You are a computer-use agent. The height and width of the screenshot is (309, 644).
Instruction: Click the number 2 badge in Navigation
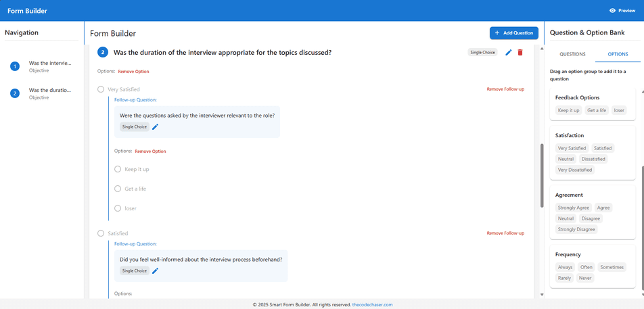click(x=15, y=93)
